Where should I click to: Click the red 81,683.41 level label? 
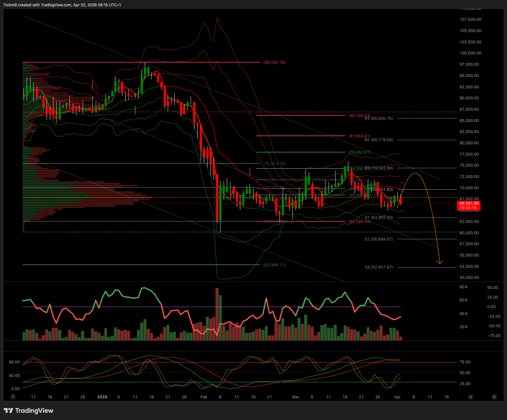click(359, 136)
